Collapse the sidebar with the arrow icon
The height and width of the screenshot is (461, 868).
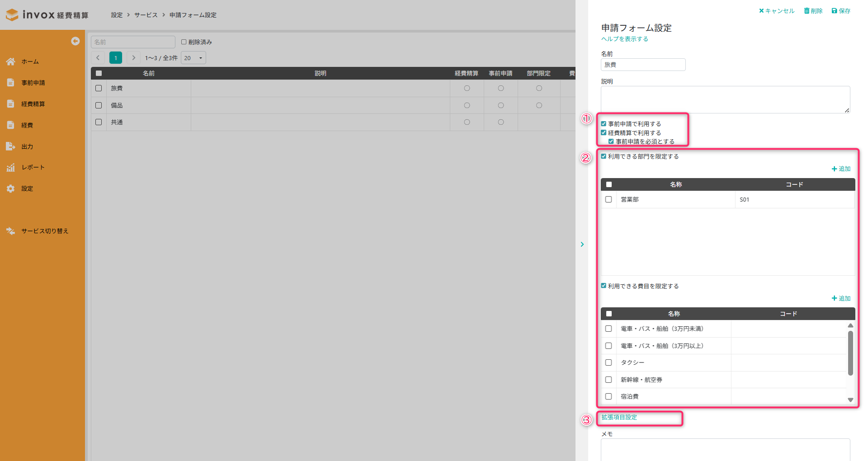coord(75,41)
